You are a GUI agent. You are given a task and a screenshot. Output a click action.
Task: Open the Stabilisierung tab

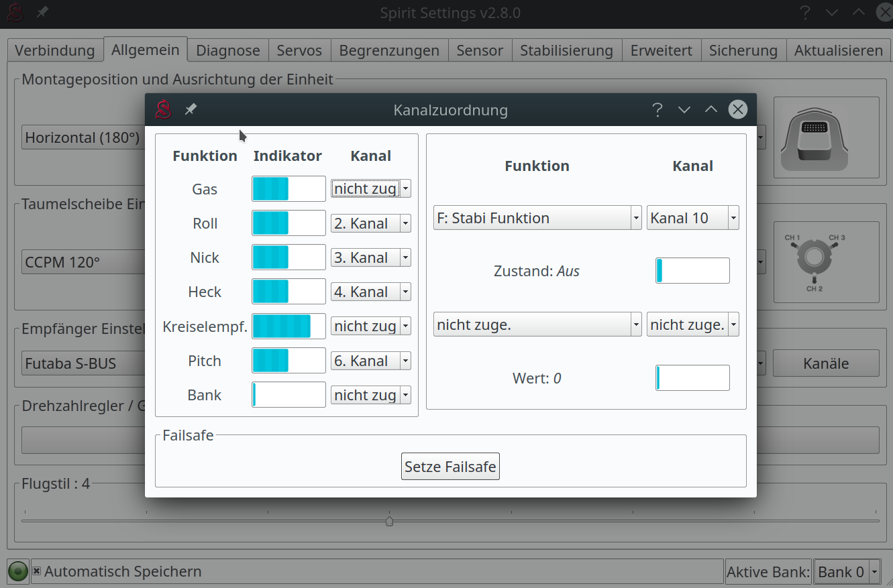click(566, 50)
